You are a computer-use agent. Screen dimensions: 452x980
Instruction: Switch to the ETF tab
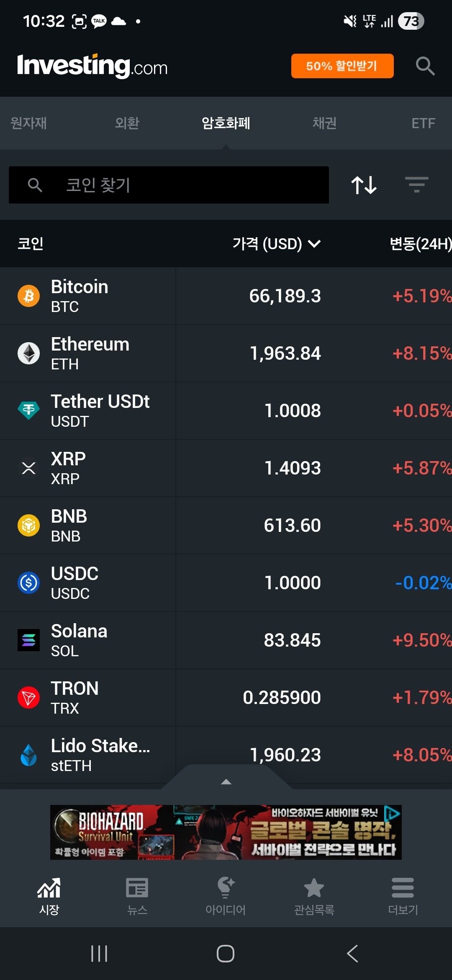pos(423,123)
